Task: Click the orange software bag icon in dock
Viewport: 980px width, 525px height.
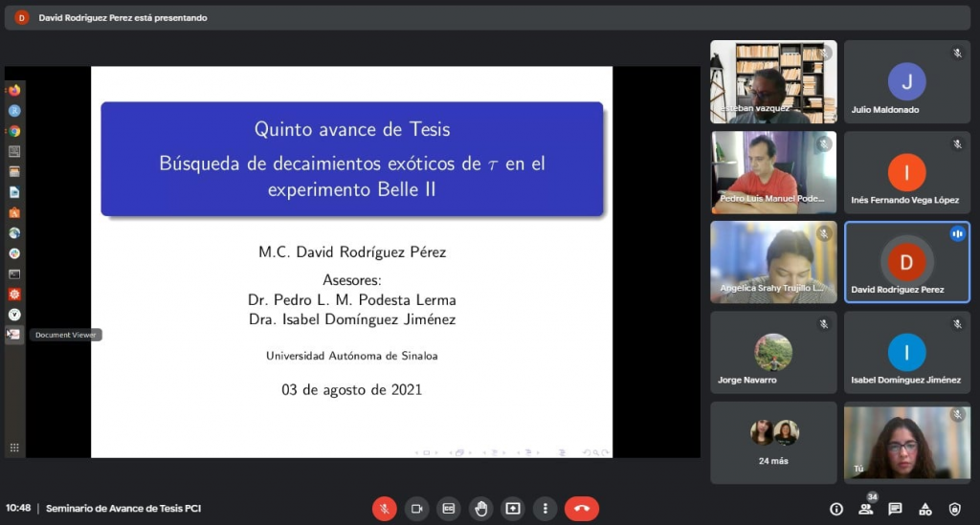Action: pyautogui.click(x=14, y=213)
